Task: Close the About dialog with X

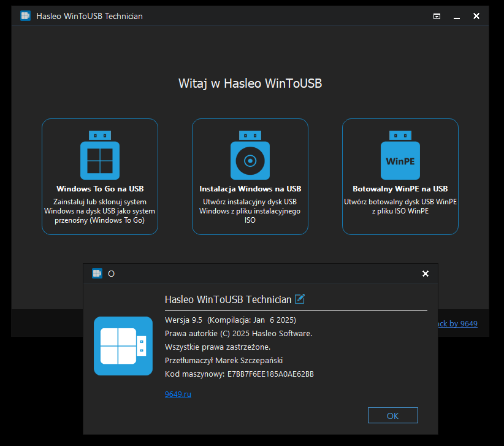Action: (x=426, y=274)
